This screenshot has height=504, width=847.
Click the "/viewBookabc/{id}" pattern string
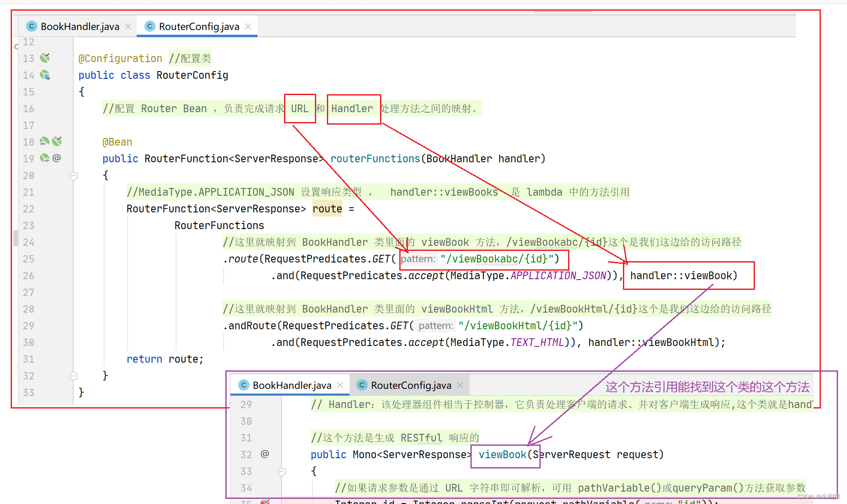[x=497, y=259]
